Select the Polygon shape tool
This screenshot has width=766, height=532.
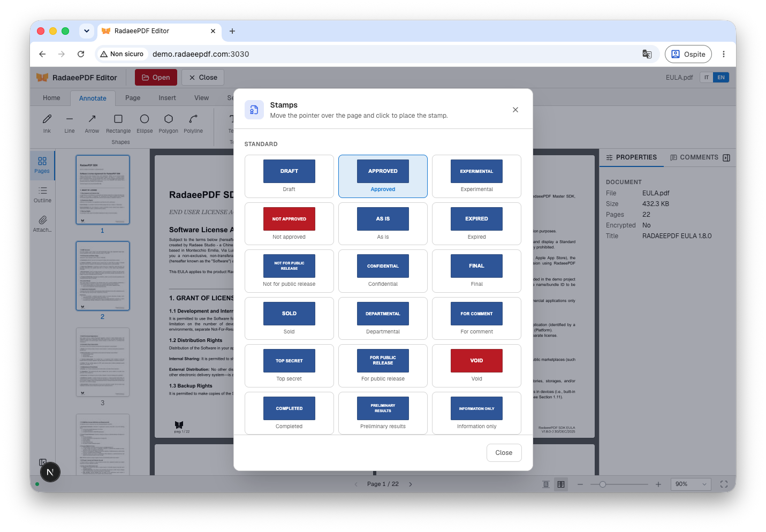tap(169, 123)
